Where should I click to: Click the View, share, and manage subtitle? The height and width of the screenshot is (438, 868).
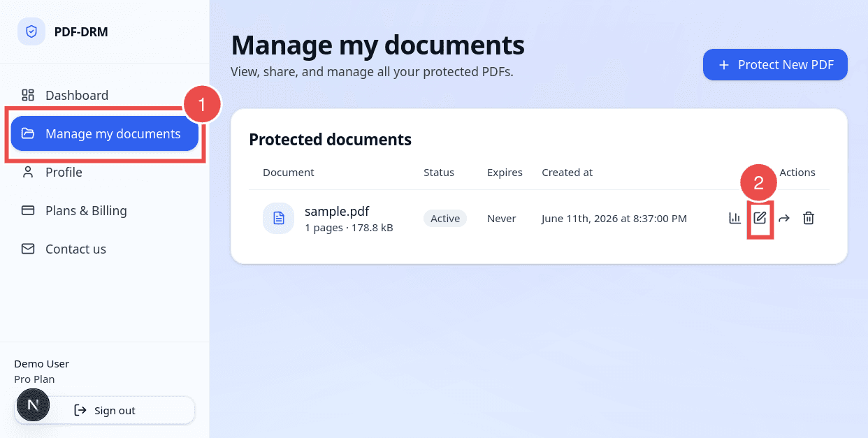(x=372, y=71)
